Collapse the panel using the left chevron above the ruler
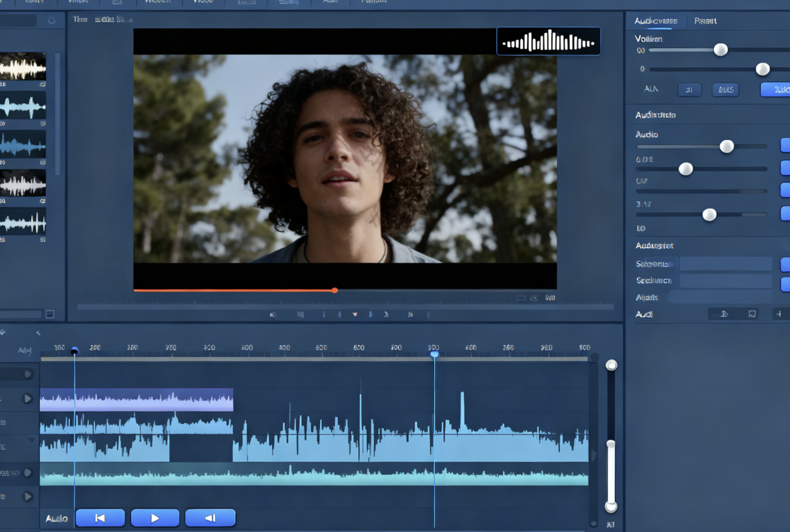Screen dimensions: 790x532 (x=38, y=332)
